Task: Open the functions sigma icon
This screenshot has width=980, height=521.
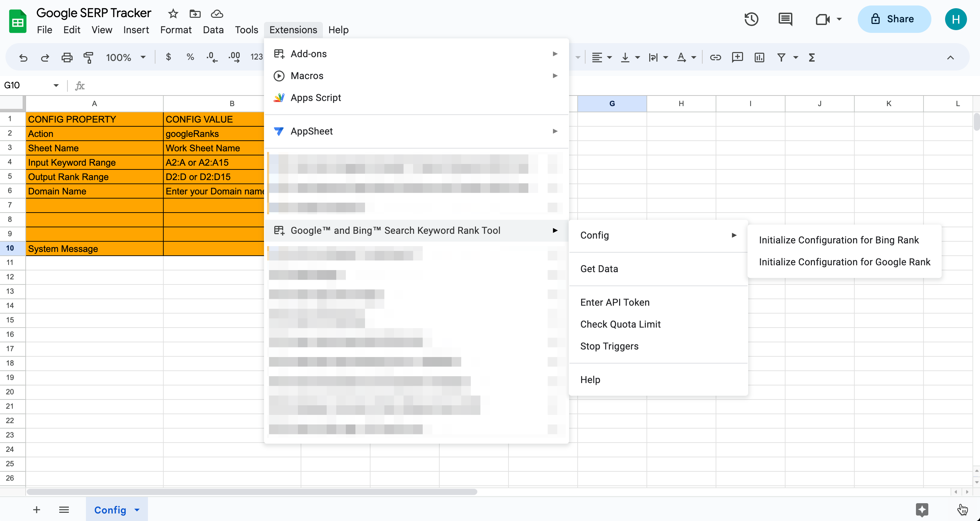Action: coord(812,58)
